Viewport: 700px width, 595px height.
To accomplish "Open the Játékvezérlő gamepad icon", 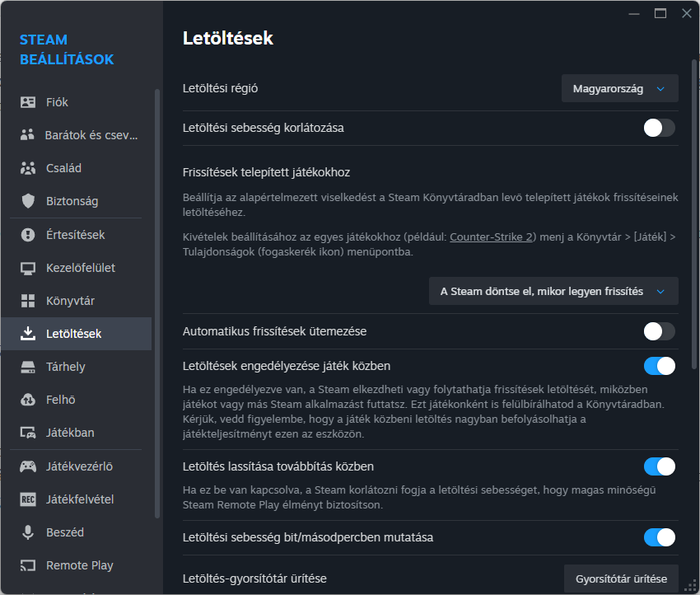I will [28, 466].
